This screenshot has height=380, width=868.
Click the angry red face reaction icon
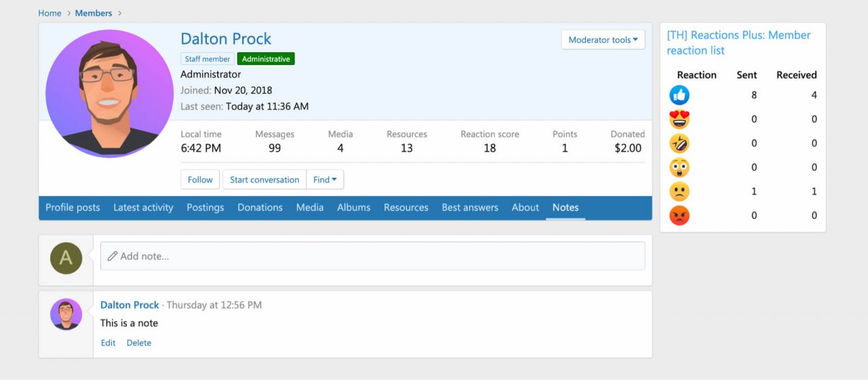point(679,216)
